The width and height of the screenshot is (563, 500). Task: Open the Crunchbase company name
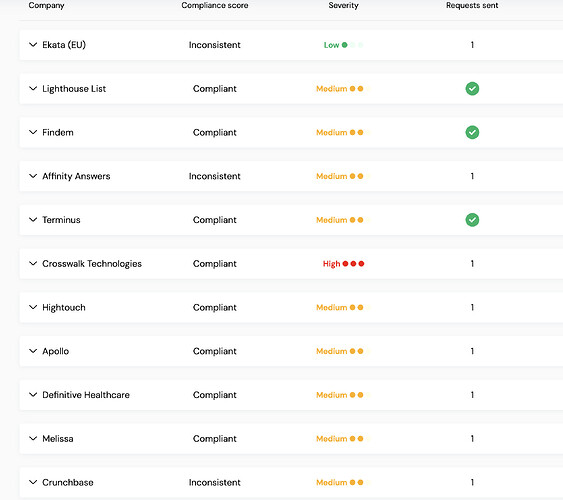(x=68, y=482)
